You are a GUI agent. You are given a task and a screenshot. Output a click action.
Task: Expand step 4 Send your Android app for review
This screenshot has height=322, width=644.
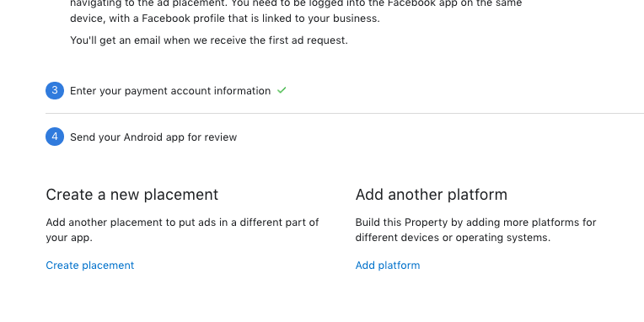click(153, 137)
